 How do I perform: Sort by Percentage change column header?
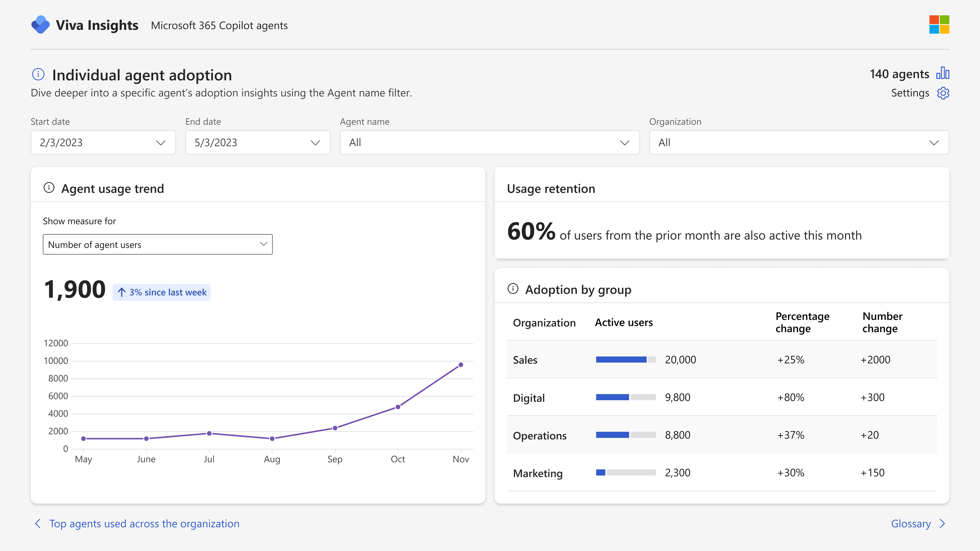point(802,322)
